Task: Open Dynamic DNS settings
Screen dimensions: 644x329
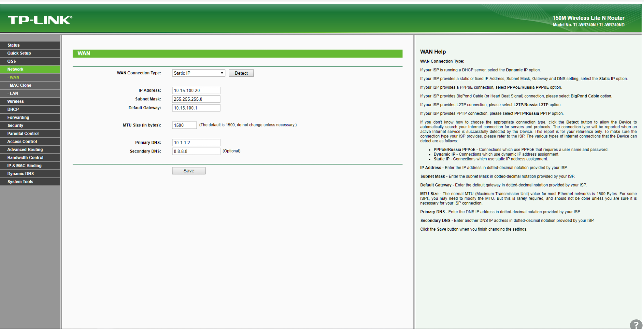Action: click(30, 174)
